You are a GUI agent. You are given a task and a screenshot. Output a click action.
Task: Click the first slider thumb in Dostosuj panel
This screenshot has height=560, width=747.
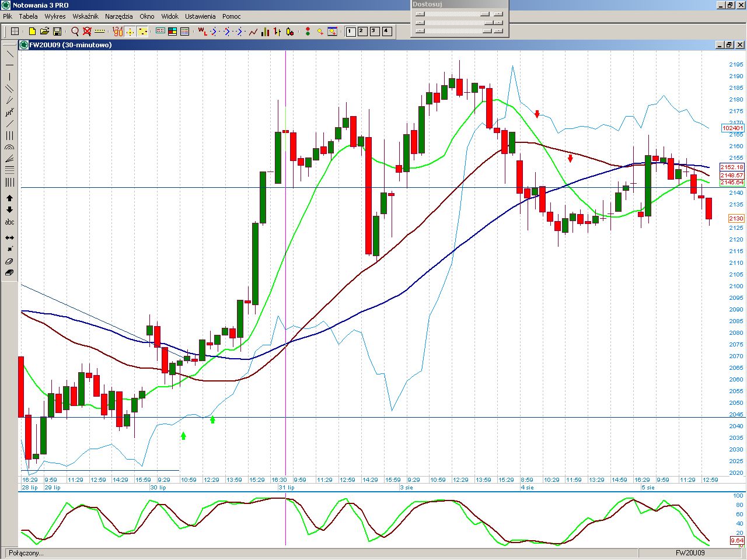[485, 14]
